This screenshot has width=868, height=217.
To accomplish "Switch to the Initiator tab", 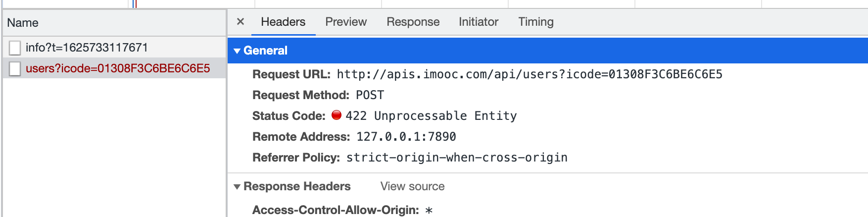I will click(478, 22).
